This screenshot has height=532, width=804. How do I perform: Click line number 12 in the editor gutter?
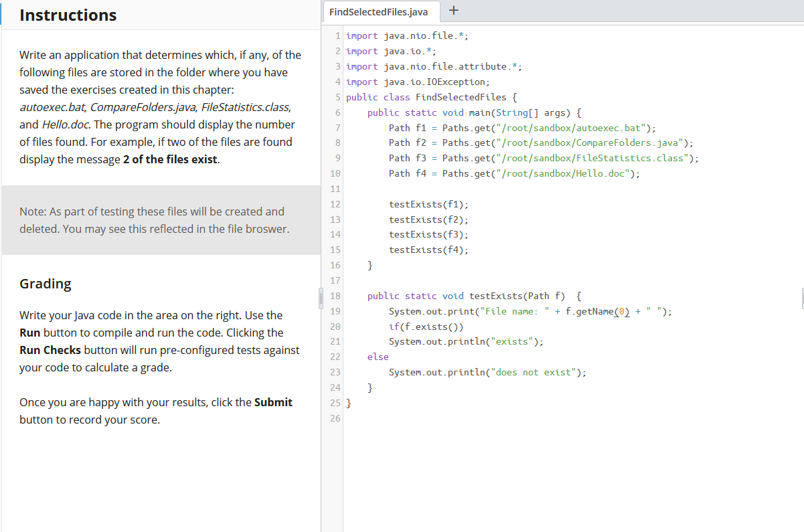335,203
